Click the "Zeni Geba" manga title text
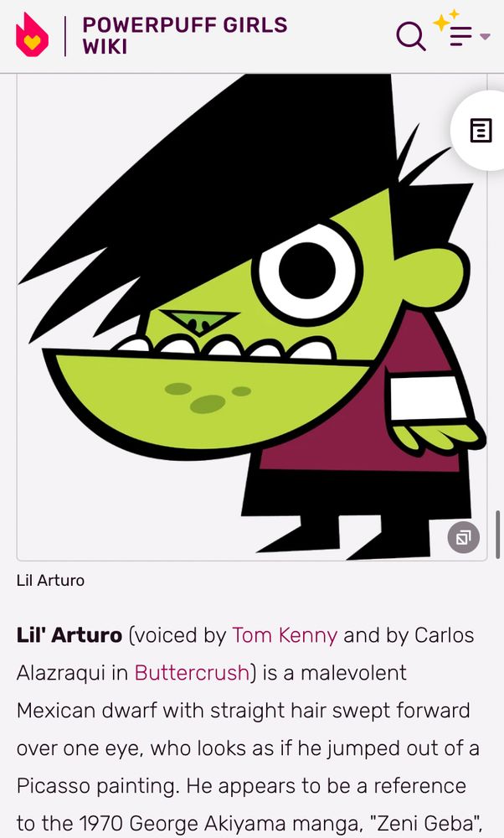Viewport: 504px width, 838px height. tap(427, 823)
